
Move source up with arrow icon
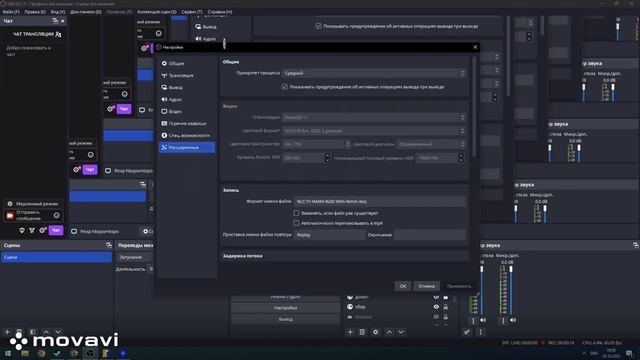pyautogui.click(x=389, y=332)
